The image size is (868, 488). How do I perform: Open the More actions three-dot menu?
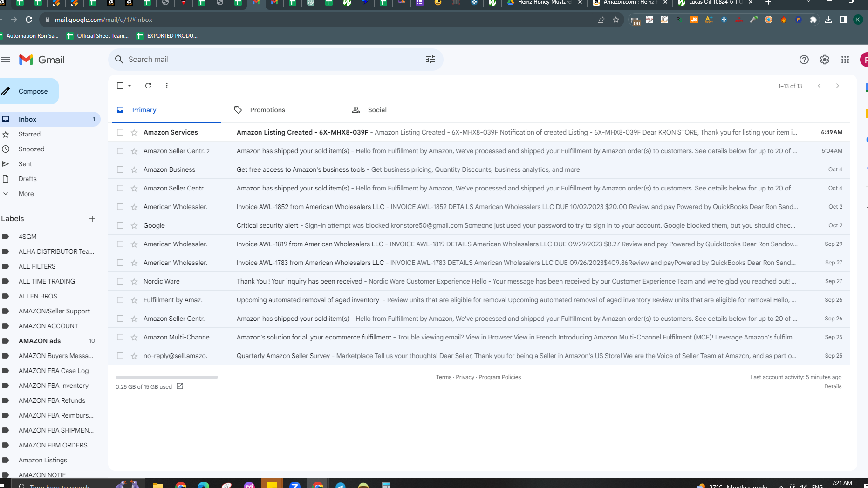[167, 86]
